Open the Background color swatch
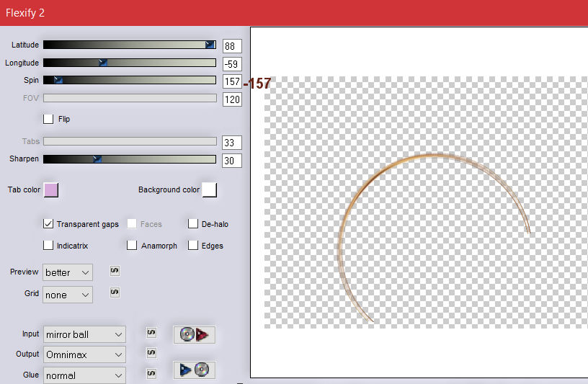The width and height of the screenshot is (588, 384). 210,189
